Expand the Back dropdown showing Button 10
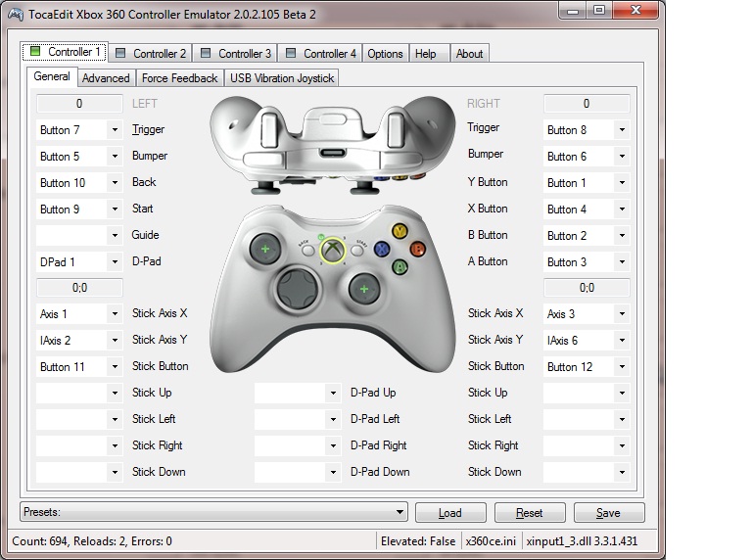Screen dimensions: 752x560 (x=79, y=183)
